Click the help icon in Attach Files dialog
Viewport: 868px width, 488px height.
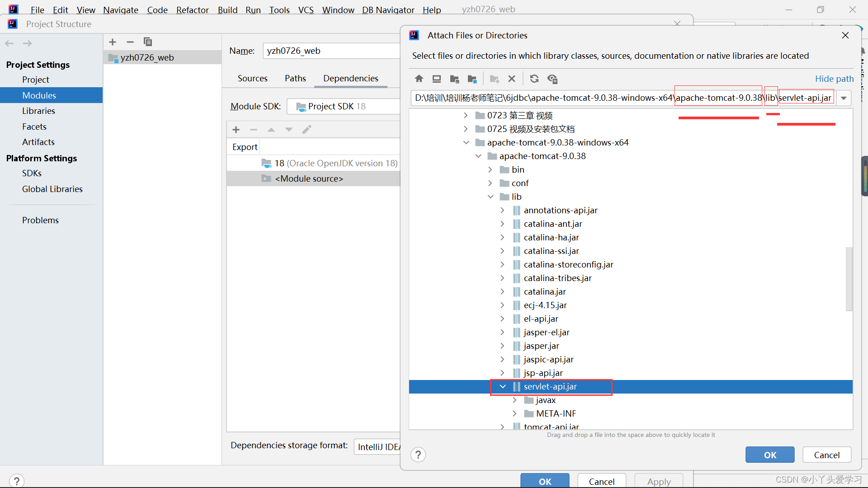(x=418, y=455)
